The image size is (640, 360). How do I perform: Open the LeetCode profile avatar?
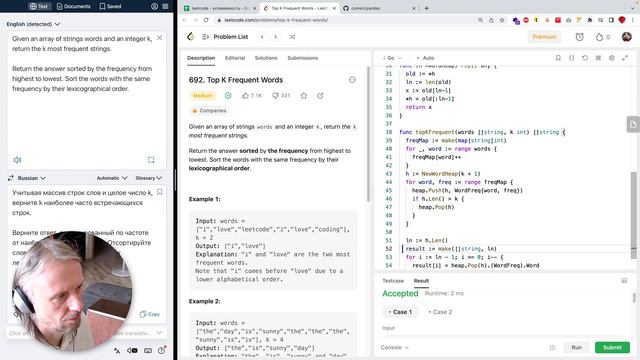point(627,37)
